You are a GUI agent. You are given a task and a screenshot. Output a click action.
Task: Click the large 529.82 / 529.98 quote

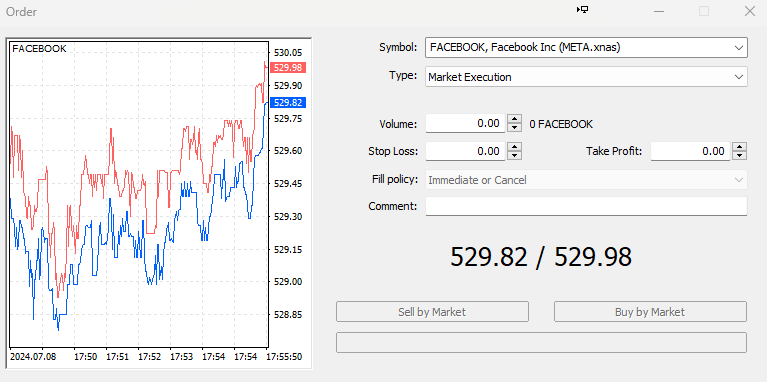click(541, 257)
